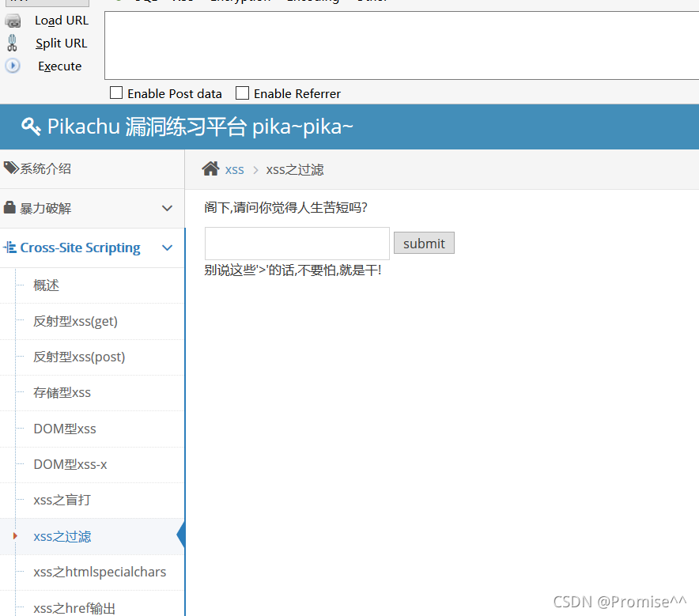Open 反射型xss(get) page

point(93,321)
